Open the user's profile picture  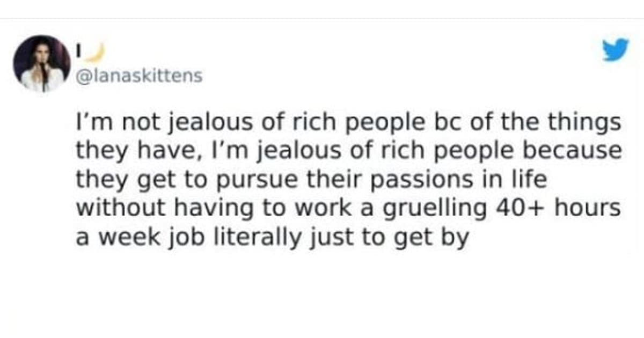pos(41,63)
